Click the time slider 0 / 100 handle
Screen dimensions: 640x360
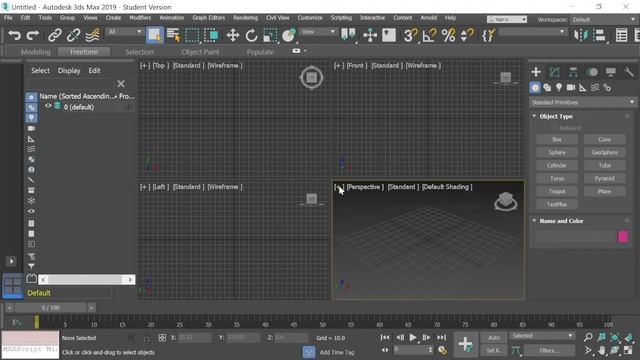pos(51,308)
